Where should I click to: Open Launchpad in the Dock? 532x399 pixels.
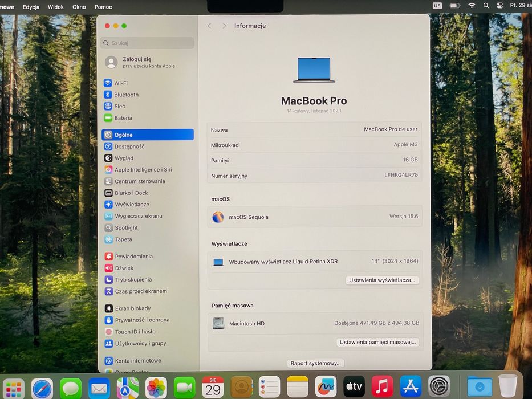click(x=14, y=389)
